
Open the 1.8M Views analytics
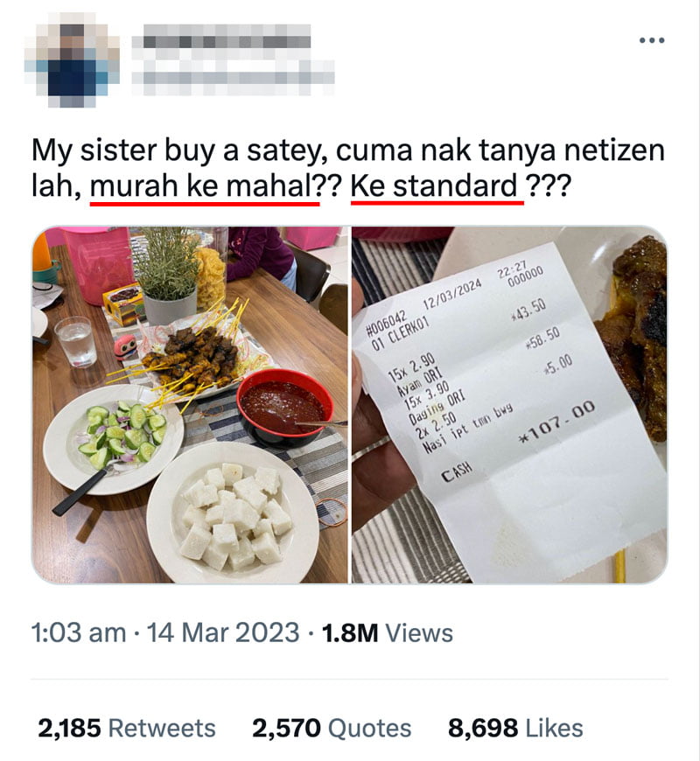point(387,633)
